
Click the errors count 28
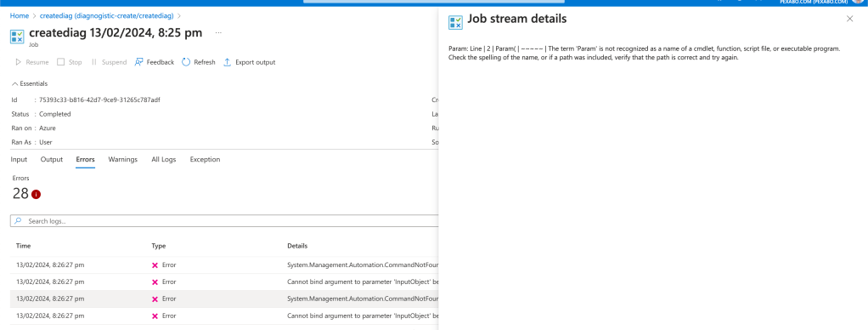[x=20, y=194]
